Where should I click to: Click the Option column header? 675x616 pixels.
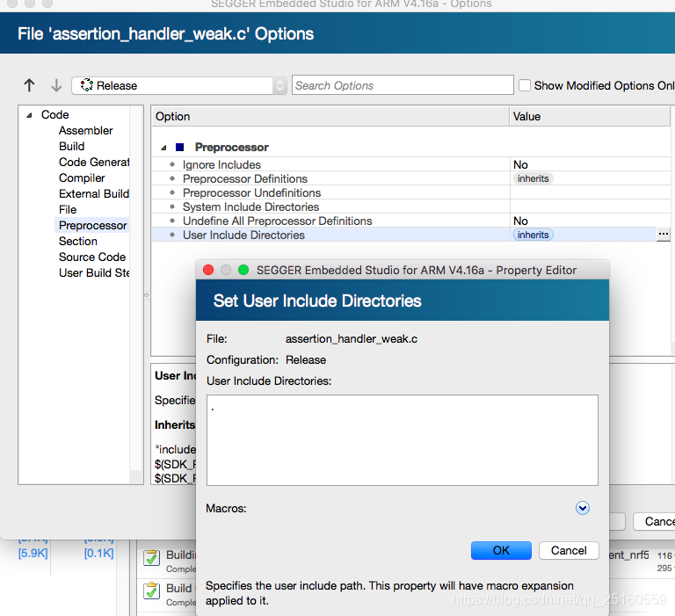point(330,117)
